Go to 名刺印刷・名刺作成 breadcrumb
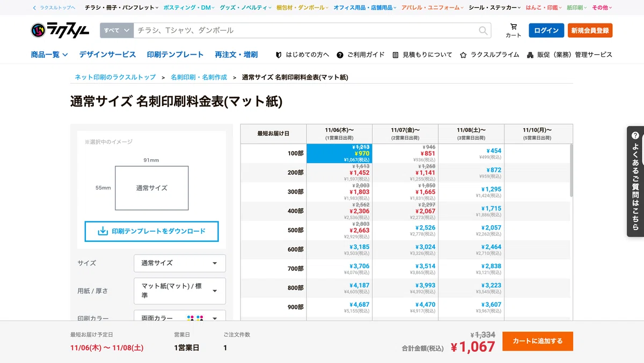This screenshot has height=363, width=644. tap(199, 77)
